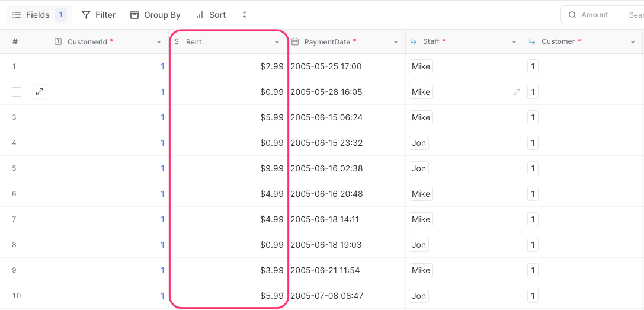Click the search magnifier icon
Image resolution: width=644 pixels, height=310 pixels.
tap(572, 15)
